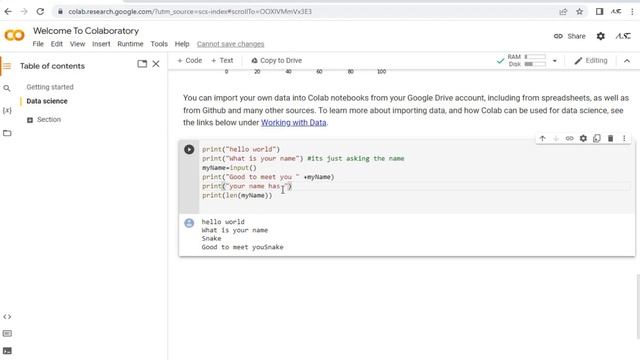Open browser side panel icon
The height and width of the screenshot is (360, 640).
(599, 11)
